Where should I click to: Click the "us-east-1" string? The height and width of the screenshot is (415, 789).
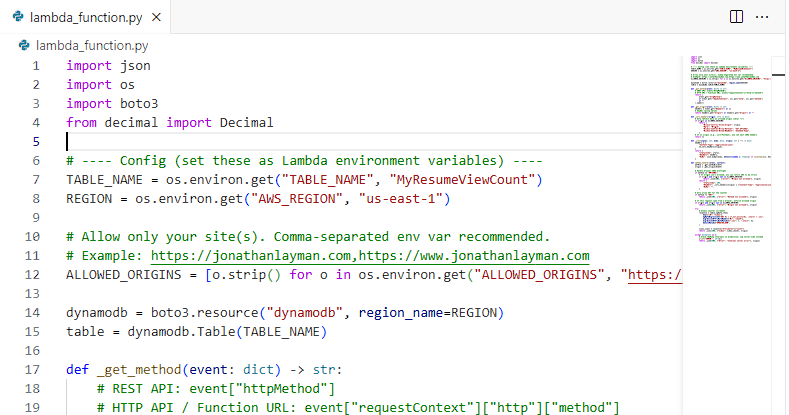click(x=401, y=199)
